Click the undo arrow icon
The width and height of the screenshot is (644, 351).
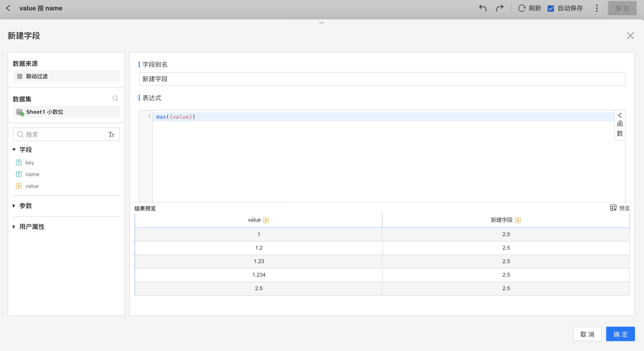coord(483,8)
